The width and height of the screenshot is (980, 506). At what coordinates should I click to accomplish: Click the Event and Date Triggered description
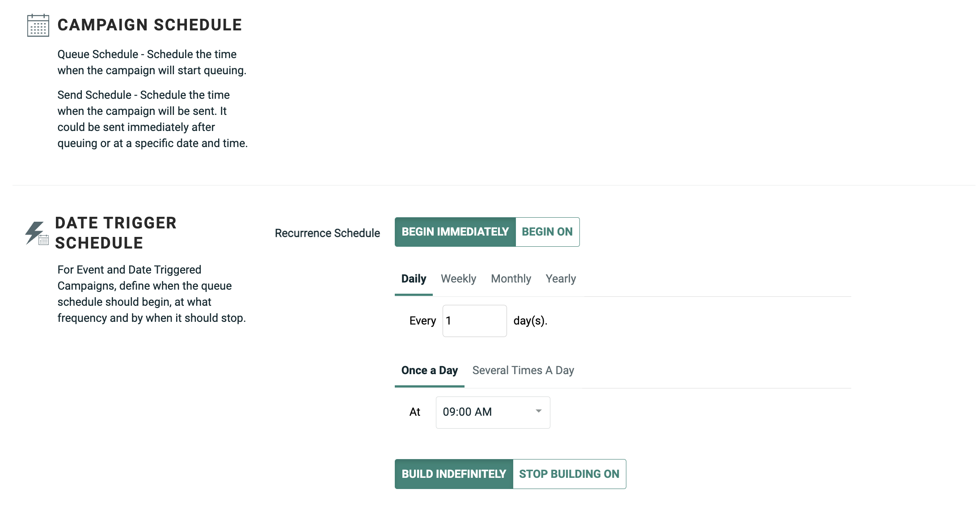tap(152, 294)
